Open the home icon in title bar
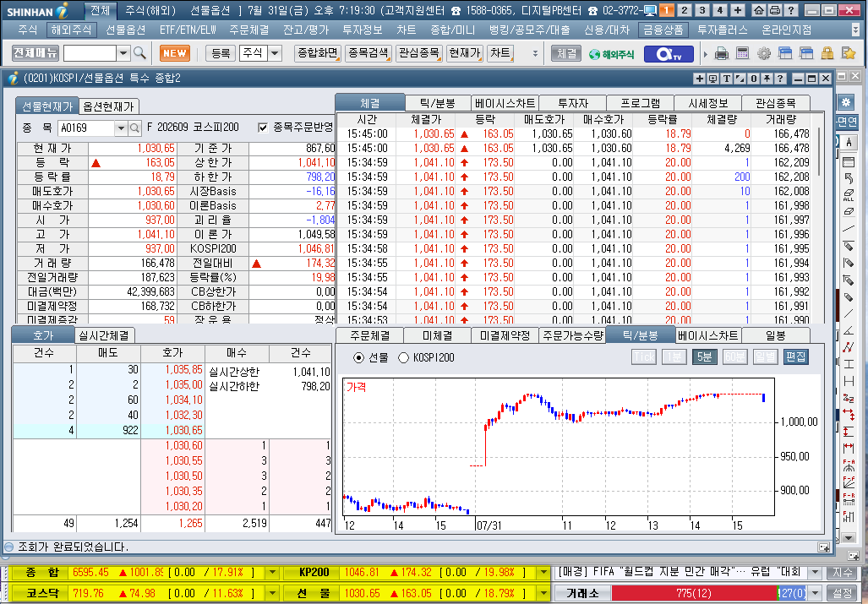 759,10
